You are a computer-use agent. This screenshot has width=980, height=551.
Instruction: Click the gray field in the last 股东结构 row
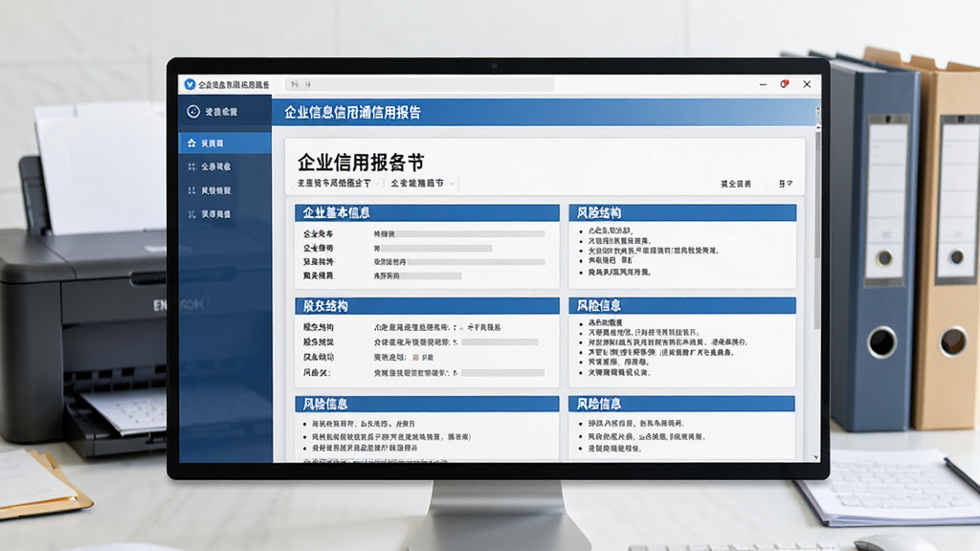(503, 373)
